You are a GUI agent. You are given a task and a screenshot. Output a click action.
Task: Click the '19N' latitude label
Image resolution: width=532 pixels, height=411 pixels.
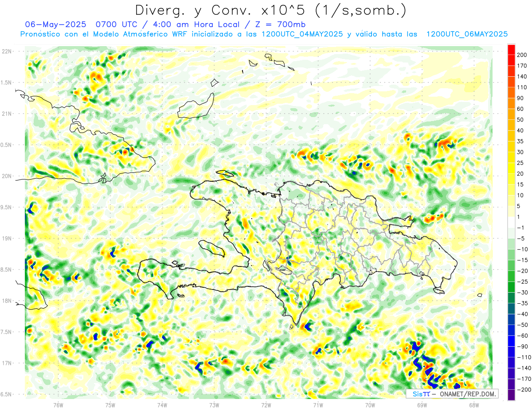7,239
